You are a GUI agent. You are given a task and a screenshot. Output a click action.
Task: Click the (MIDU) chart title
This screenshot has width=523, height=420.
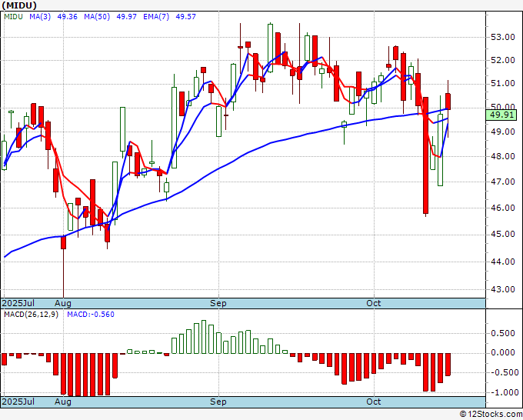19,5
